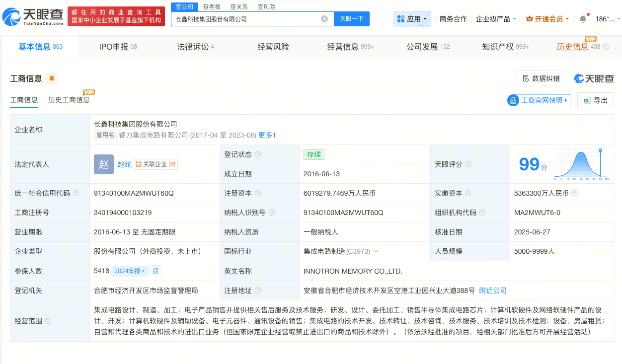Open legal representative 赵纶 link
Image resolution: width=622 pixels, height=364 pixels.
(125, 164)
